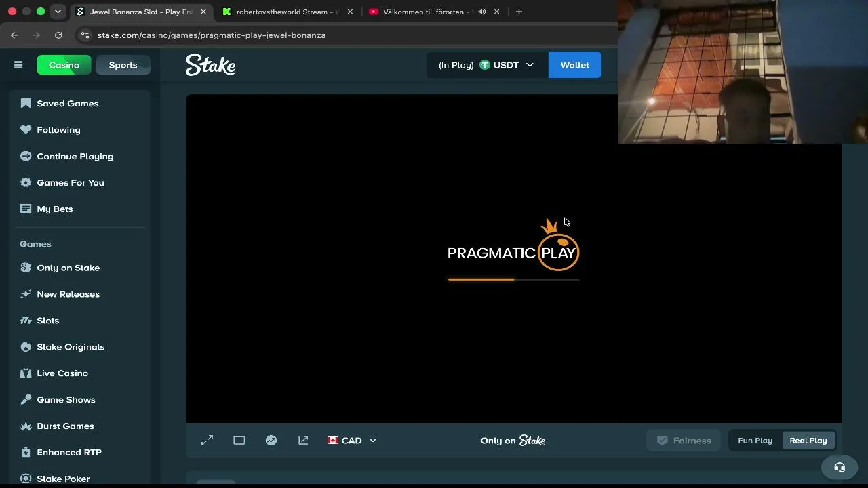Go to Stake home via logo

tap(211, 65)
